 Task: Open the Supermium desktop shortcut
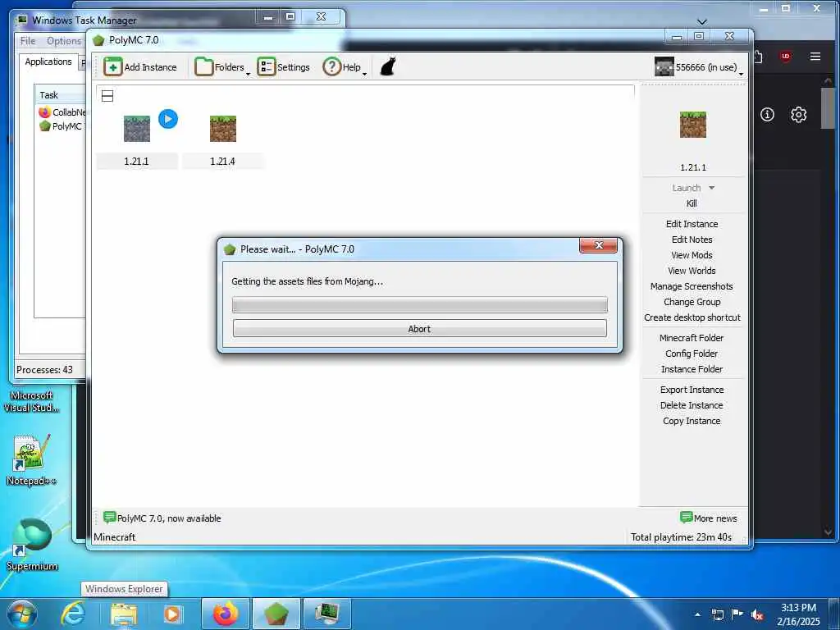pos(32,545)
